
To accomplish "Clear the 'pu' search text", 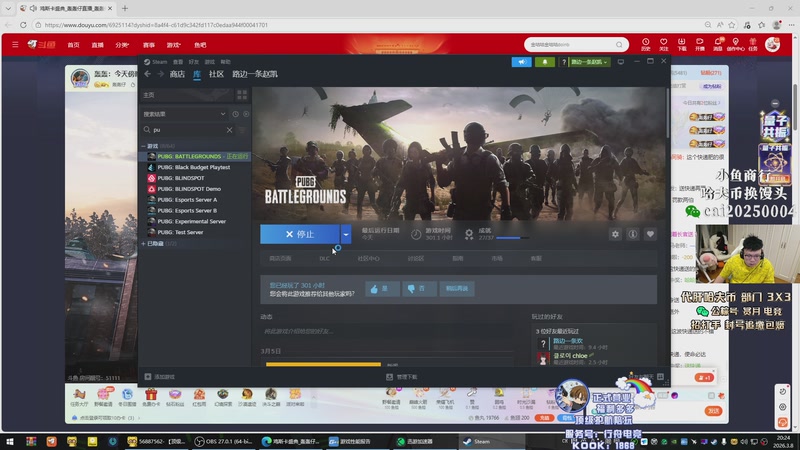I will pos(229,130).
